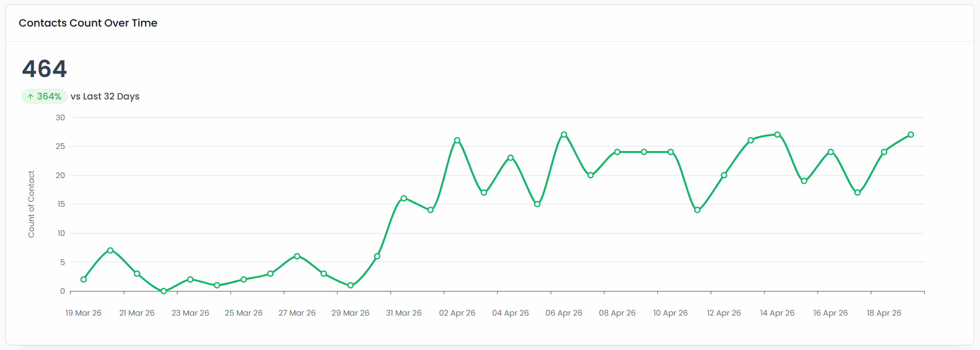Click the data point above 10 Apr 26
This screenshot has width=980, height=350.
(x=671, y=152)
